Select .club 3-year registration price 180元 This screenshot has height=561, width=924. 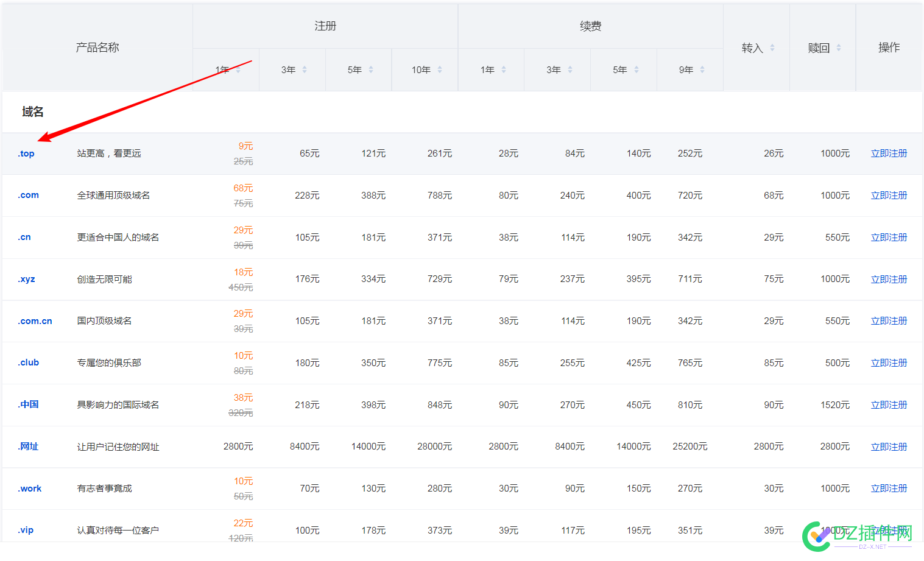pos(307,363)
